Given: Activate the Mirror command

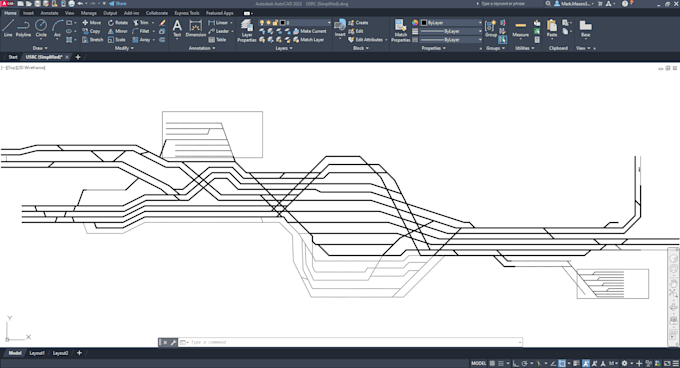Looking at the screenshot, I should 118,31.
